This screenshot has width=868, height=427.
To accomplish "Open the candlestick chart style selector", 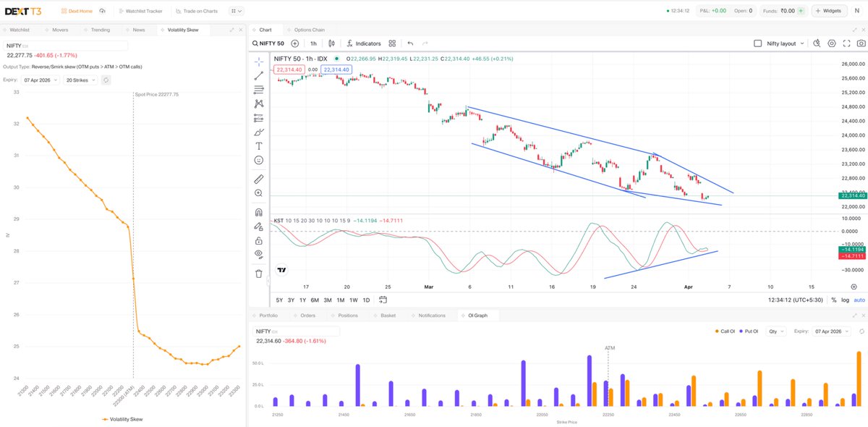I will 331,43.
